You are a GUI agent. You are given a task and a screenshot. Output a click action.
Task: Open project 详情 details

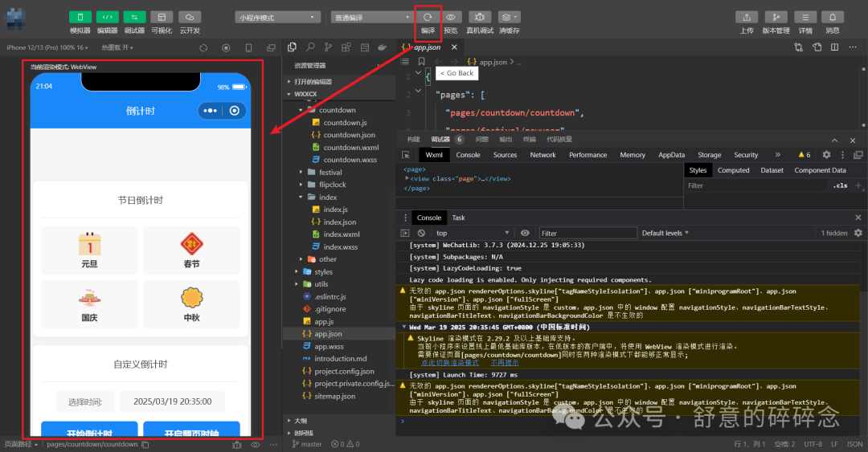(805, 17)
